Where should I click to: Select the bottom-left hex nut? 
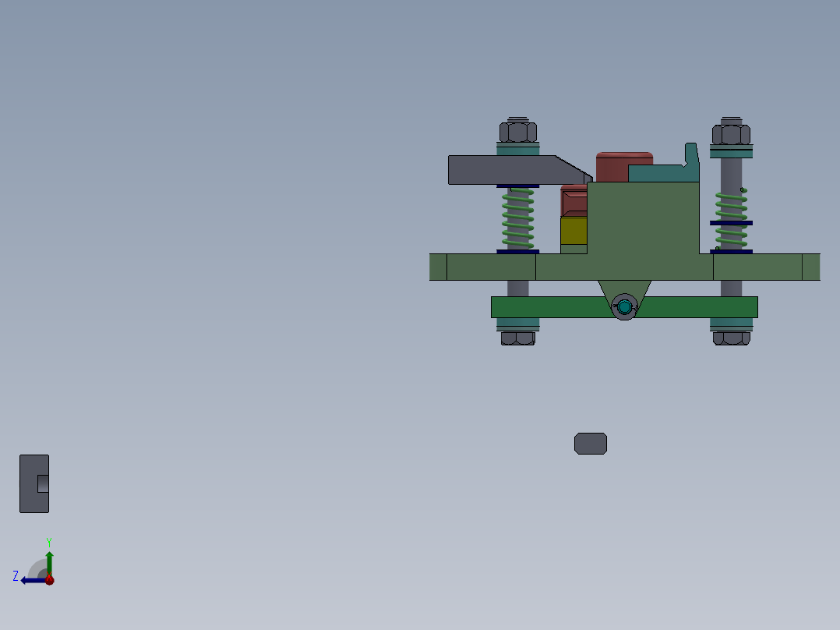click(x=517, y=338)
